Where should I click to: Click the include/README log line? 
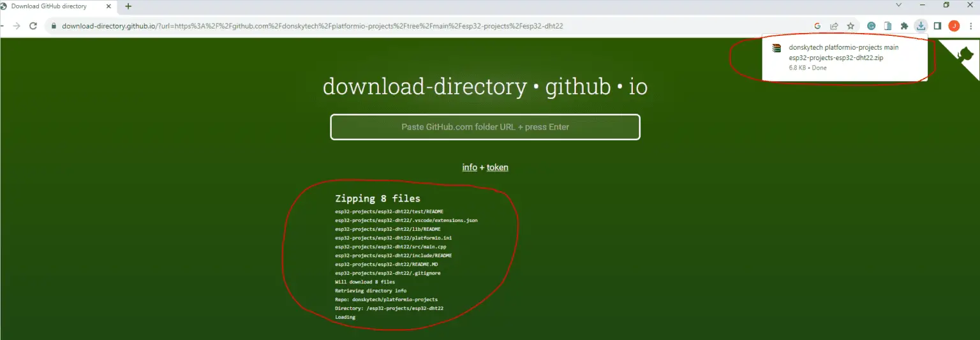click(x=394, y=255)
